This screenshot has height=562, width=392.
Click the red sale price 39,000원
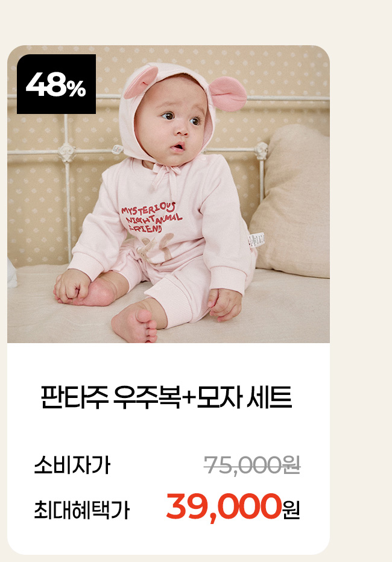233,507
